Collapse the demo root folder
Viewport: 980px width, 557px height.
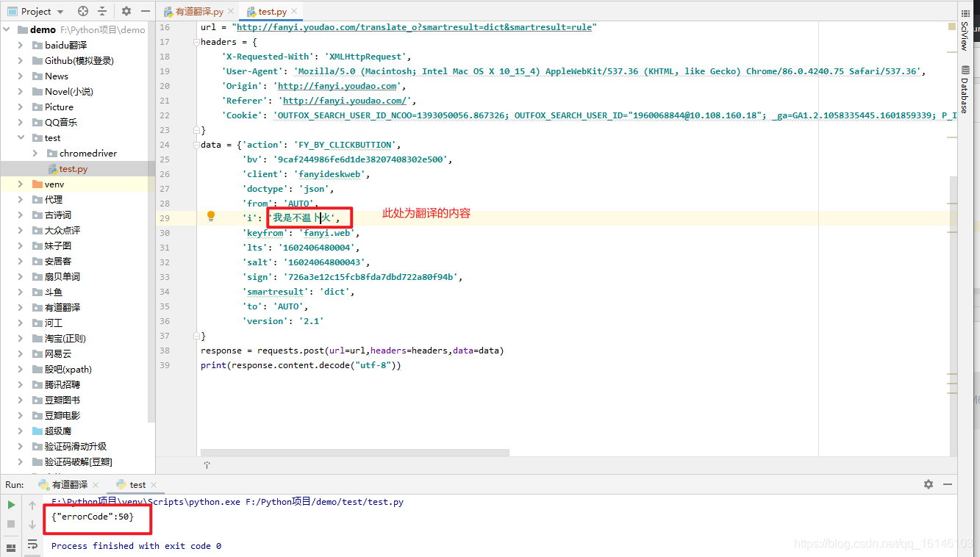click(7, 30)
